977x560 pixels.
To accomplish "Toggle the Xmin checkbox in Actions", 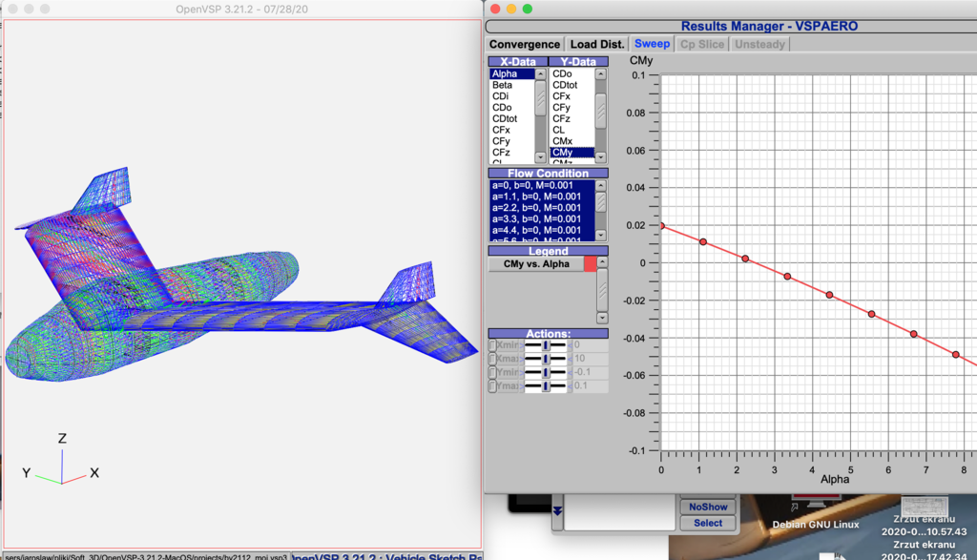I will (x=492, y=344).
